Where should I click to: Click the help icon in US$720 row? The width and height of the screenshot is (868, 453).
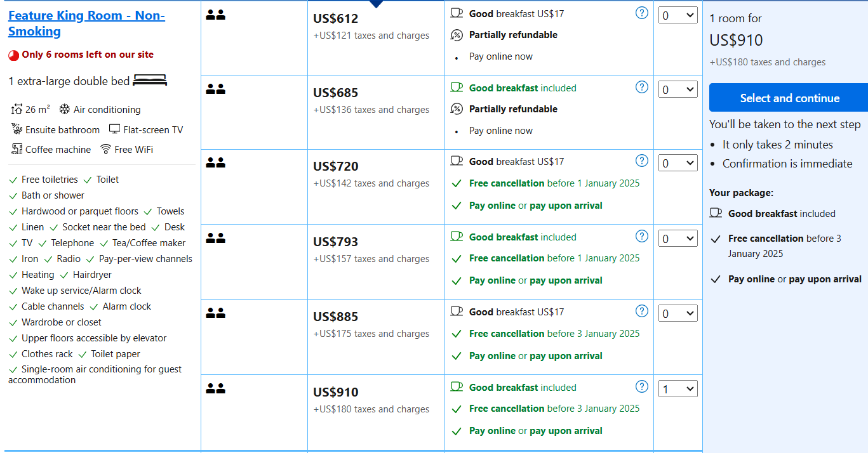(x=642, y=161)
